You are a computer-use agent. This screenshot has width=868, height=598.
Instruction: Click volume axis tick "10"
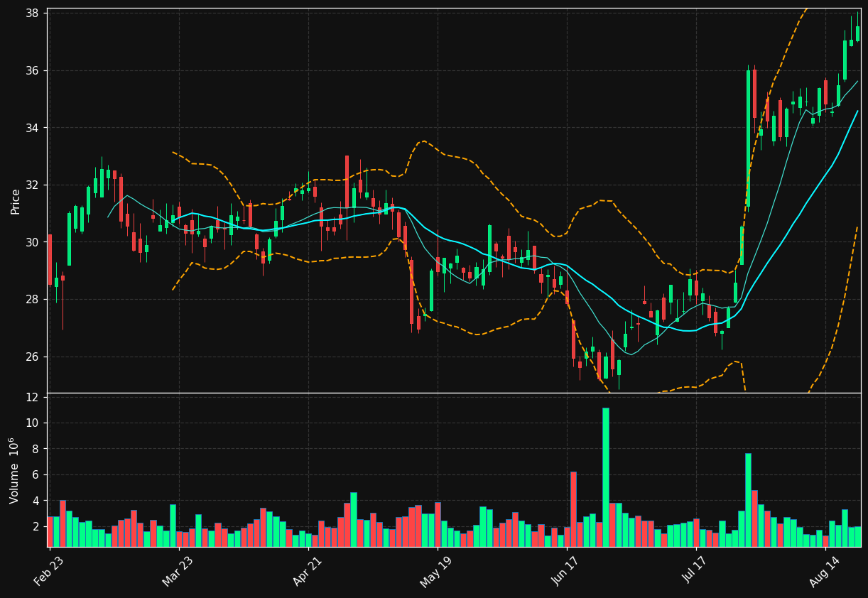[32, 423]
